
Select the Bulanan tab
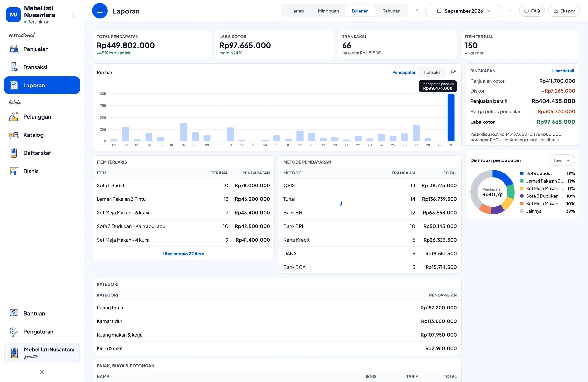pos(360,11)
